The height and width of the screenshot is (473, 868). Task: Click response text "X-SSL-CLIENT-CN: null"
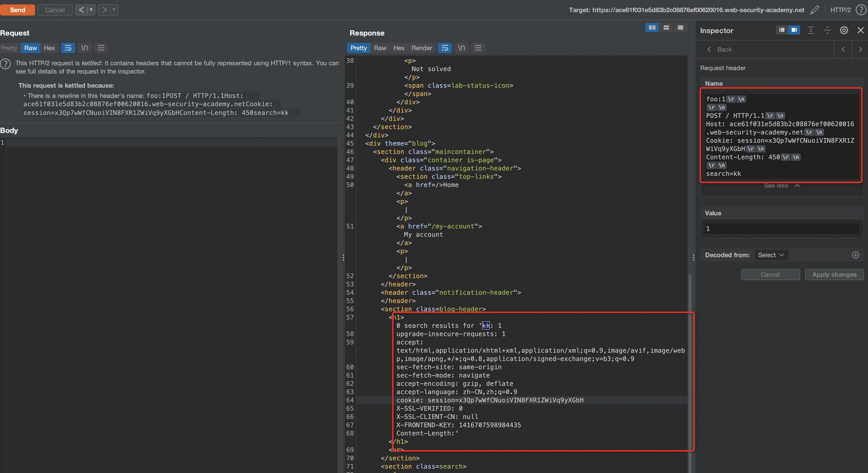(437, 417)
